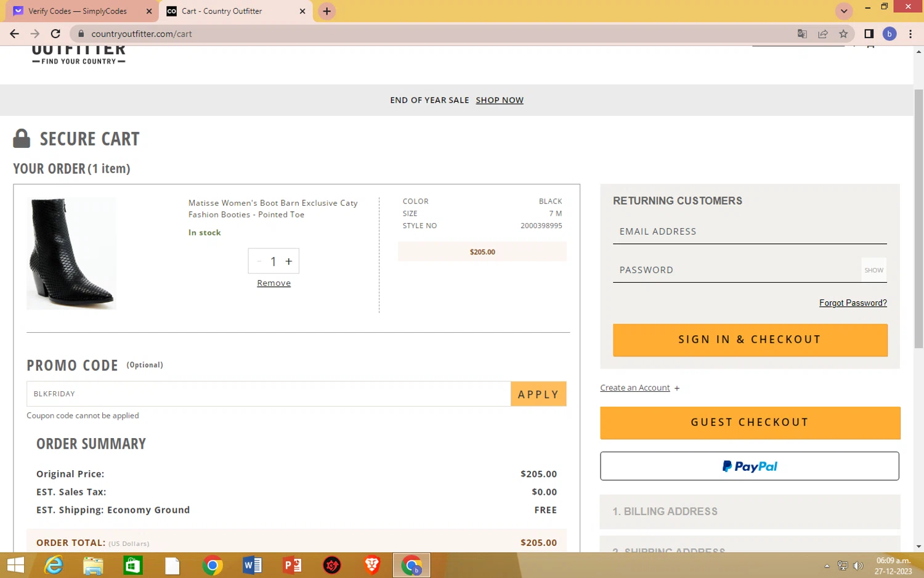Click the $205.00 item price box

coord(482,251)
